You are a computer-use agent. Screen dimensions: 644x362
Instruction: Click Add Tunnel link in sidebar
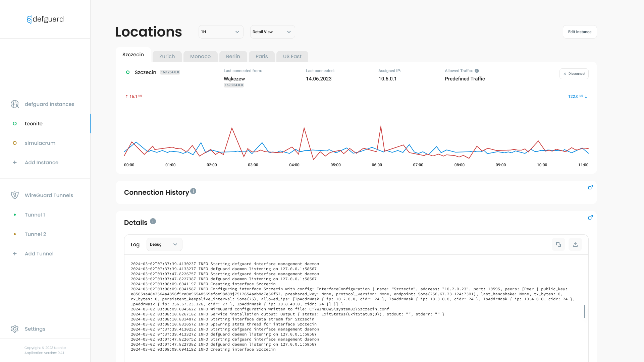click(x=39, y=254)
